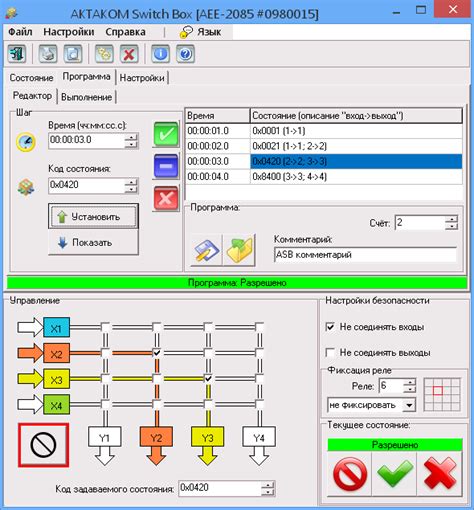Click the red cross cancel state button
The image size is (474, 510).
click(440, 473)
